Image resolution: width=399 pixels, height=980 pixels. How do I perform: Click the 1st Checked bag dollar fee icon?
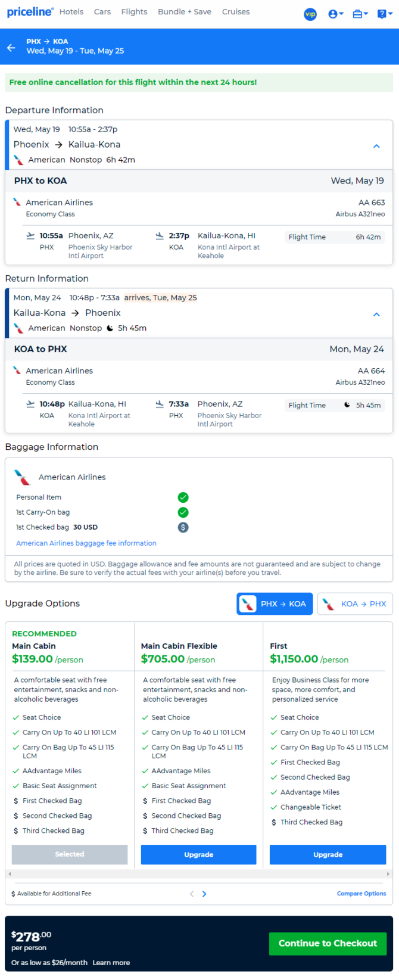pyautogui.click(x=183, y=527)
